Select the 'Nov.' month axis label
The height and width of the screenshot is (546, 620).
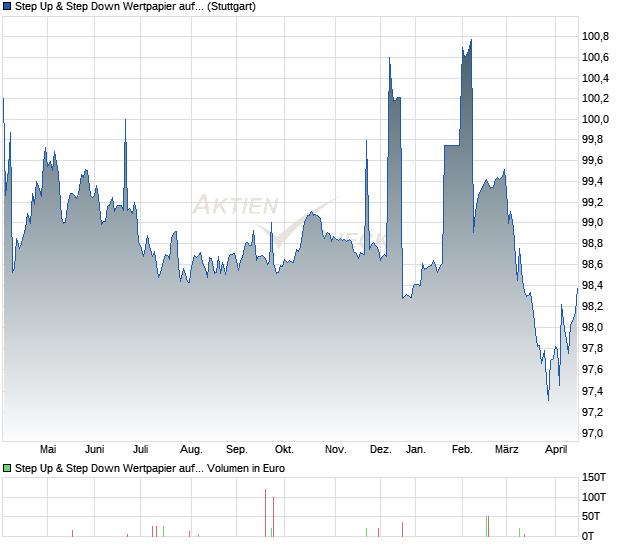tap(335, 449)
